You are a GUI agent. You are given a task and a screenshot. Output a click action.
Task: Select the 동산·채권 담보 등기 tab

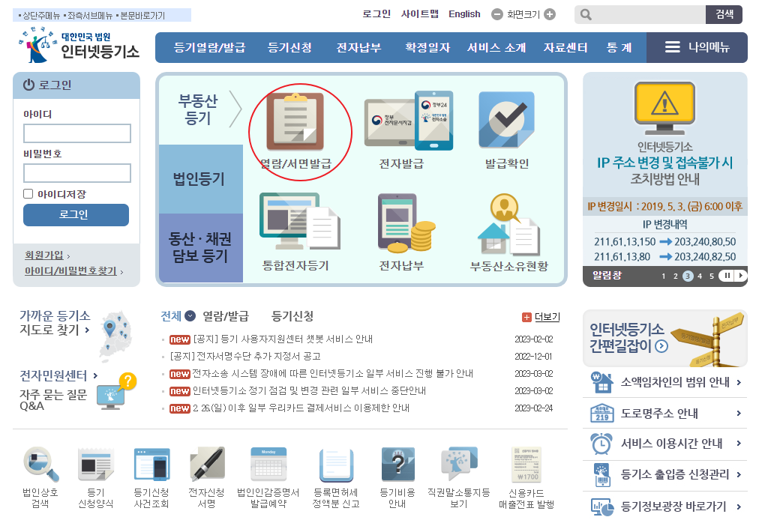(x=200, y=247)
